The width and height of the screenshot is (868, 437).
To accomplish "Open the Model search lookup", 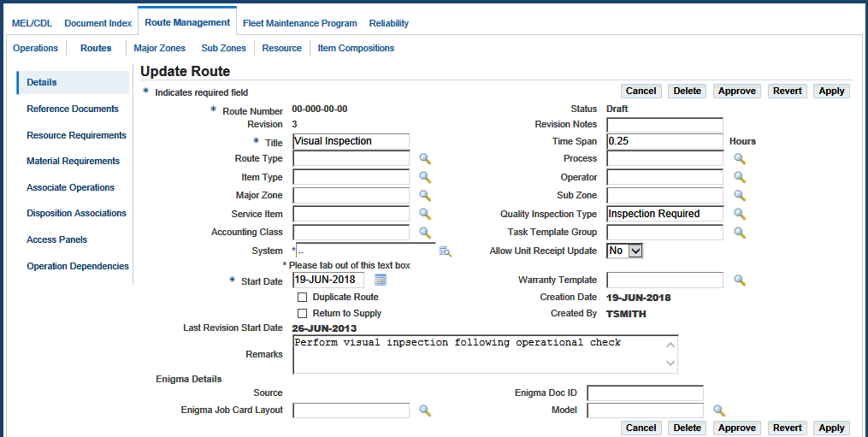I will click(718, 410).
